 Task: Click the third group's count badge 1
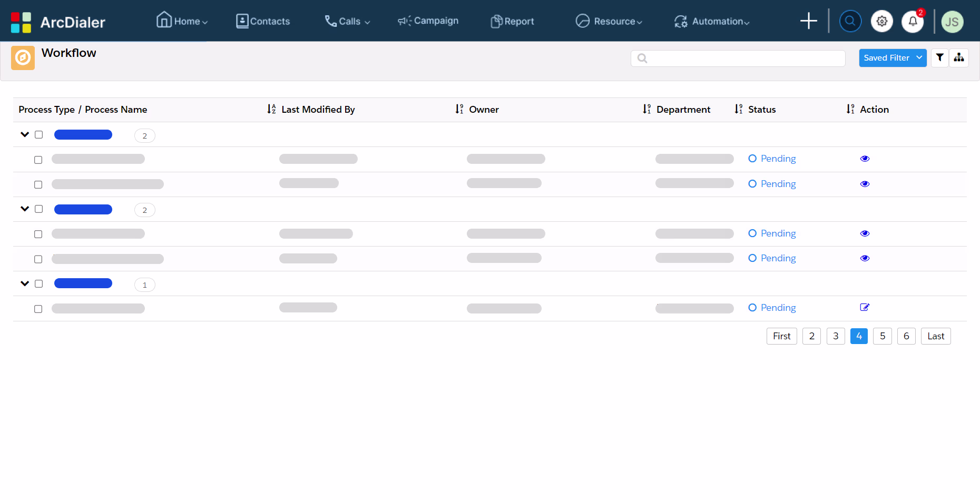(x=145, y=285)
